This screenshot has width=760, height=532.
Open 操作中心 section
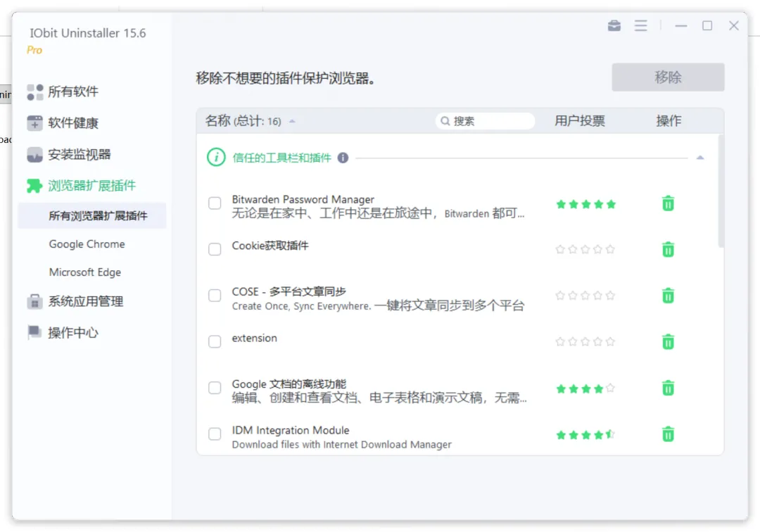click(72, 332)
